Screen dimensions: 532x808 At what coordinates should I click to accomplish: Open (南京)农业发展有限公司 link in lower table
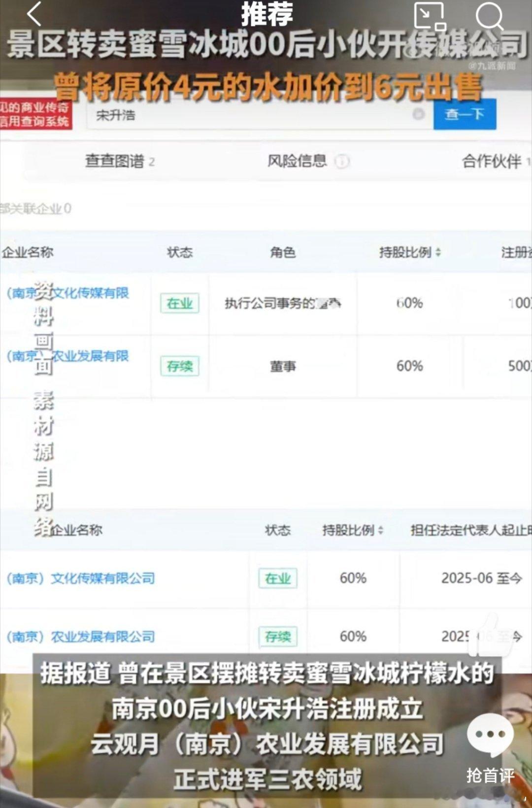[80, 637]
